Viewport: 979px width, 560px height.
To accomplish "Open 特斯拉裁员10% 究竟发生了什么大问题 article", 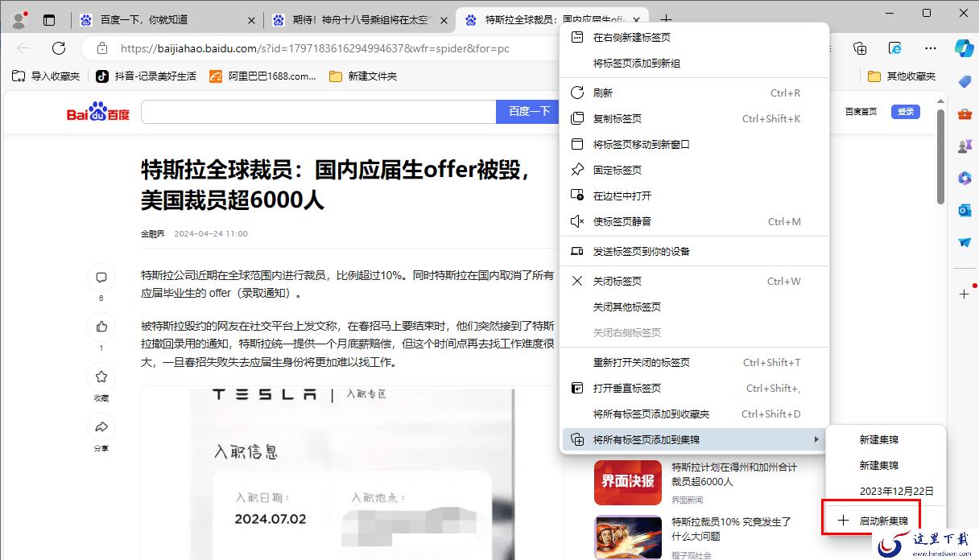I will click(x=731, y=529).
